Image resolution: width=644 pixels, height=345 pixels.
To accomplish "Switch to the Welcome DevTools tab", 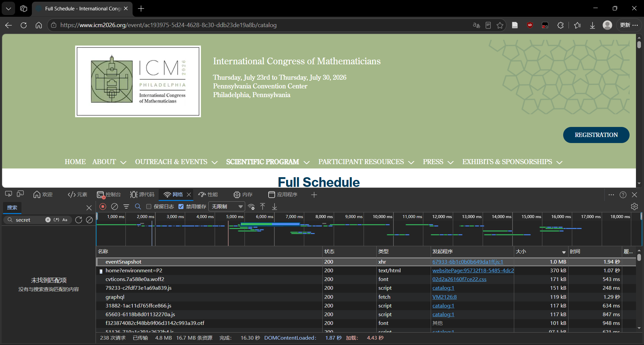I will (x=43, y=195).
